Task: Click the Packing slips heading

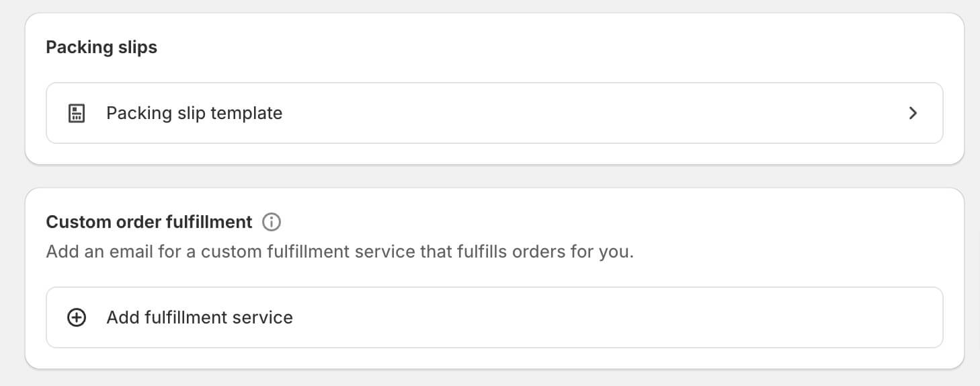Action: click(x=101, y=47)
